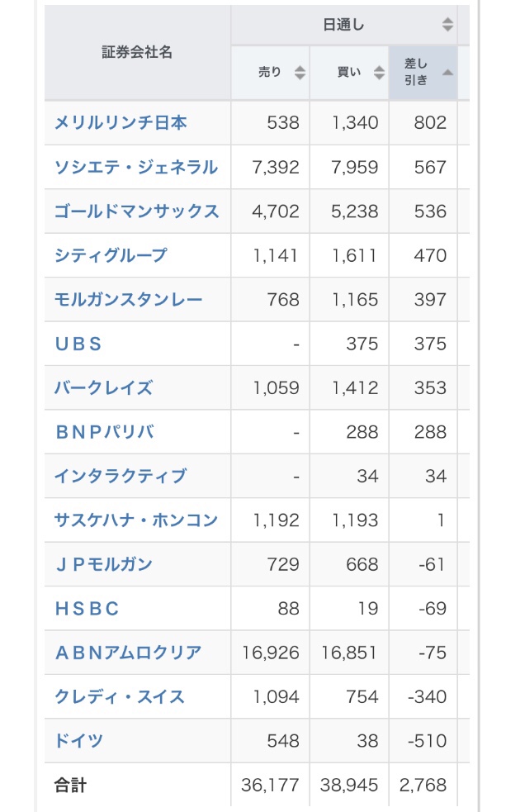Open サスケハナ・ホンコン link
Screen dimensions: 506x812
coord(136,520)
